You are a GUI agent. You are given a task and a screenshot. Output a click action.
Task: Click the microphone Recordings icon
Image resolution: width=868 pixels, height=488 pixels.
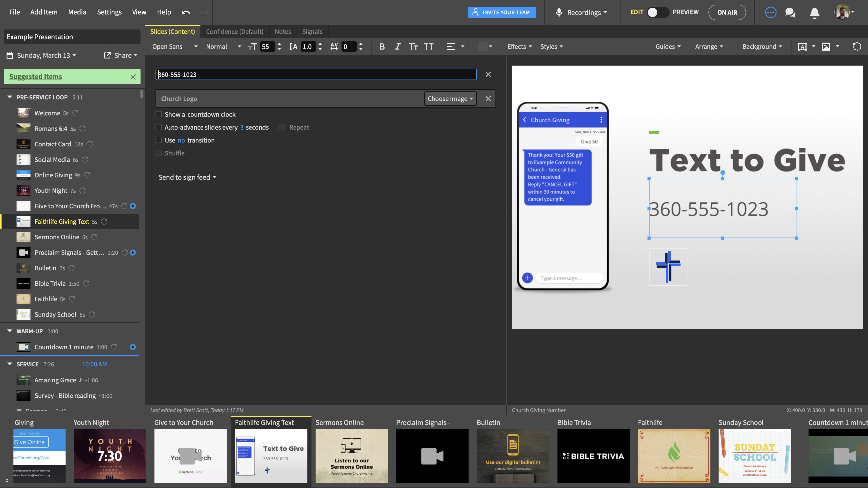point(559,12)
